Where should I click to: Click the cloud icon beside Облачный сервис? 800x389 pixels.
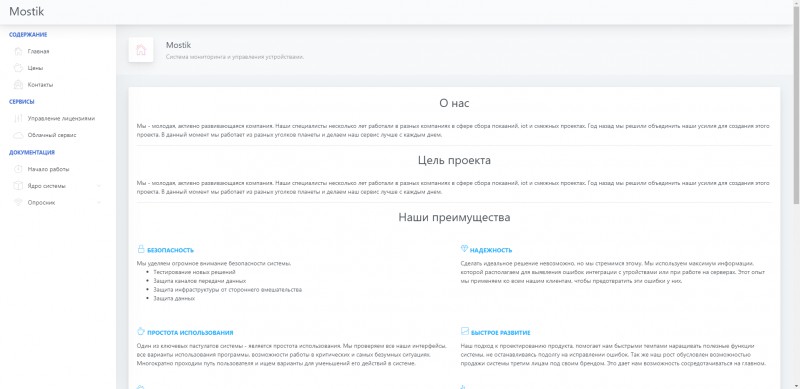coord(18,135)
